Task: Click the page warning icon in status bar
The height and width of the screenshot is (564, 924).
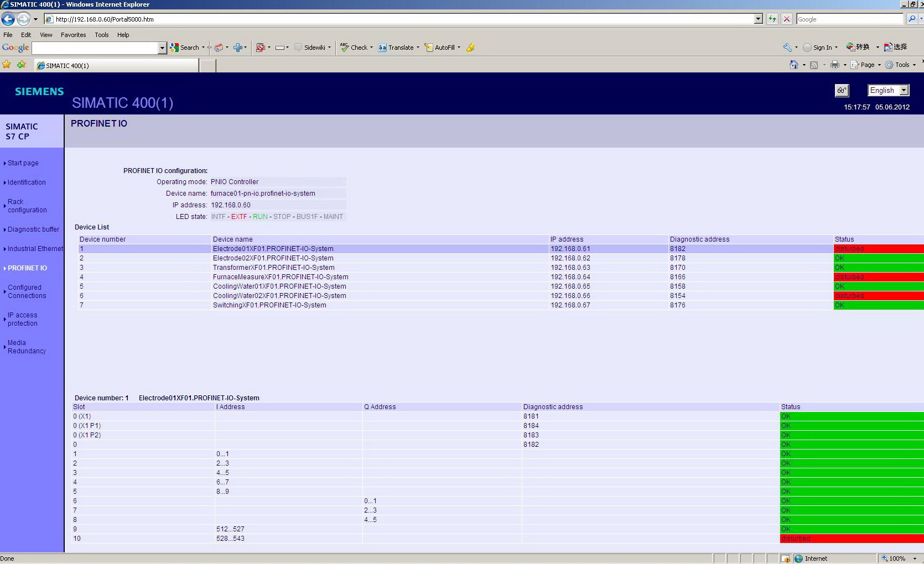Action: (x=786, y=558)
